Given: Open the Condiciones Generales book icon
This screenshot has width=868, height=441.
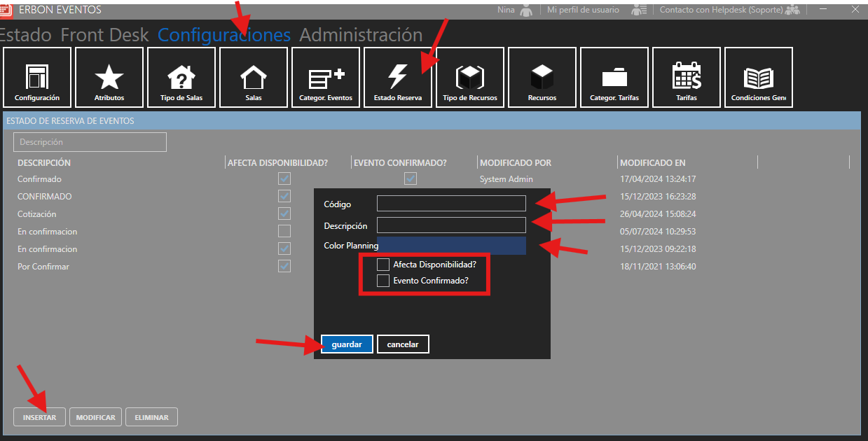Looking at the screenshot, I should [758, 76].
